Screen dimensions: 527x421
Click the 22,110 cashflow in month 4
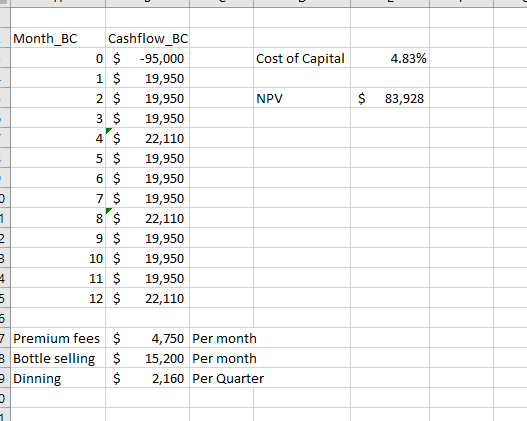[148, 138]
